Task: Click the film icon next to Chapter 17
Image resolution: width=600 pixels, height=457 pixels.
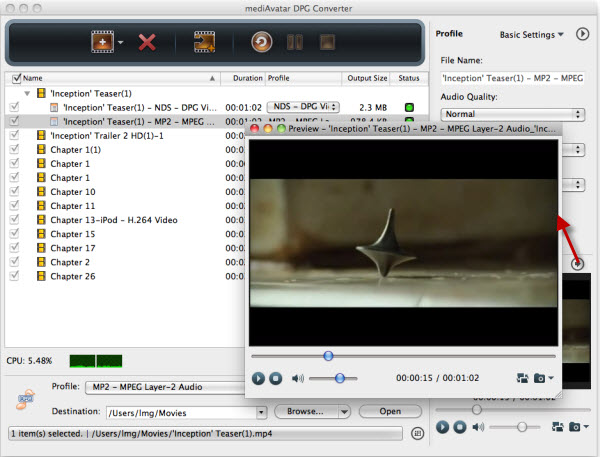Action: click(x=41, y=248)
